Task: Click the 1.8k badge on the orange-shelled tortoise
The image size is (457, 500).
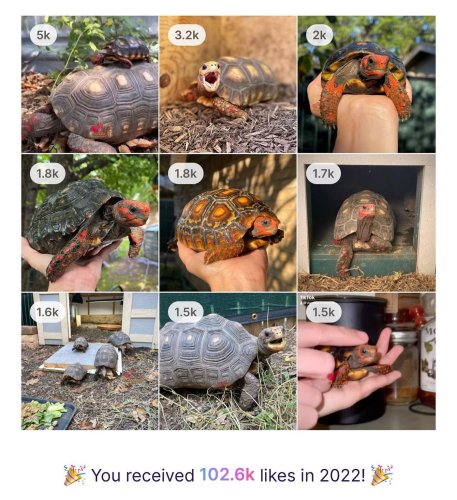Action: click(x=185, y=173)
